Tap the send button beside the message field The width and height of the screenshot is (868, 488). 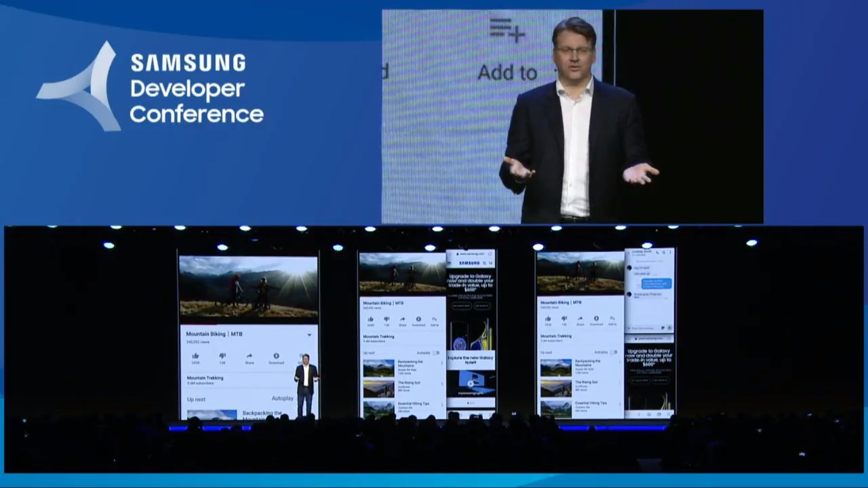point(669,328)
